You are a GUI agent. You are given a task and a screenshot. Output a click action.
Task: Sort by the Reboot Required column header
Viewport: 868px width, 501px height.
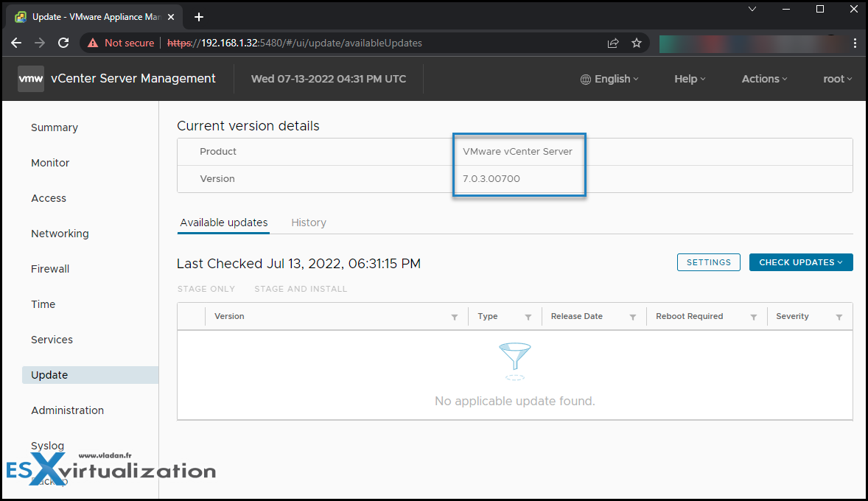click(689, 316)
